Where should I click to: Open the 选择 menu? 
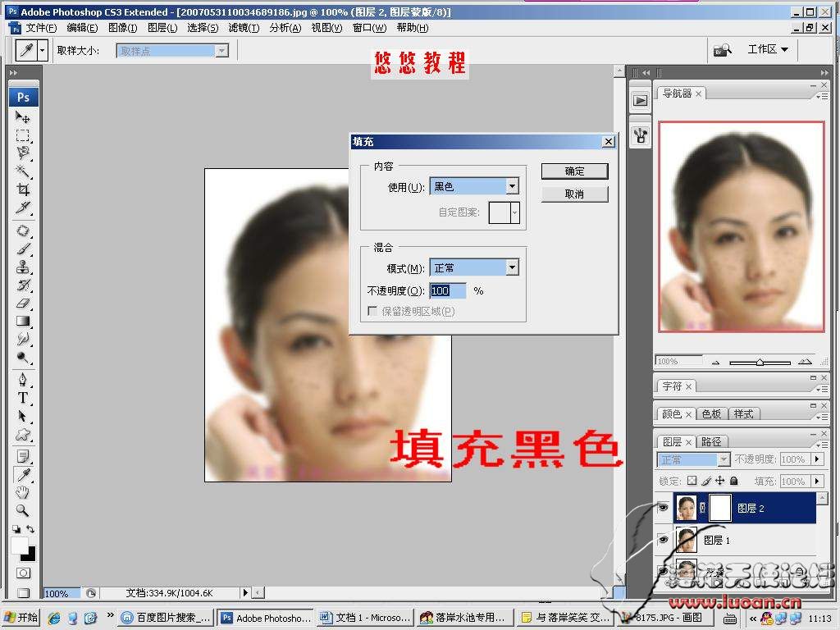(x=203, y=28)
